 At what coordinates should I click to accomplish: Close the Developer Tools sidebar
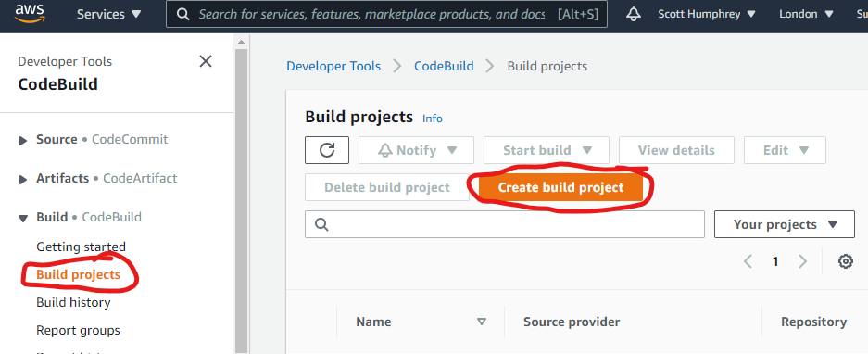tap(206, 61)
